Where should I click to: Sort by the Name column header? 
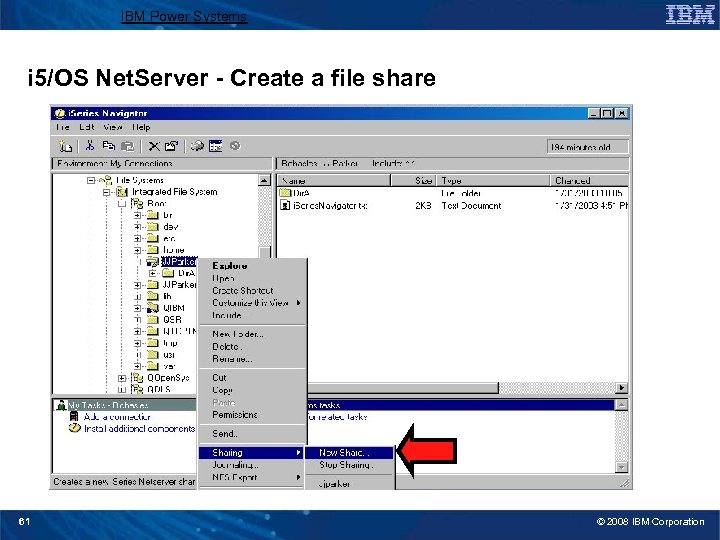coord(333,180)
